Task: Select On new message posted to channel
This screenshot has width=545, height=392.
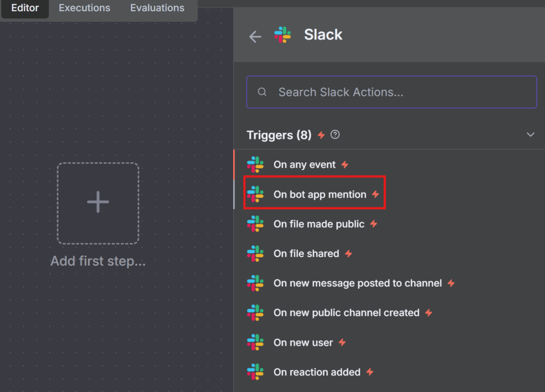Action: (357, 283)
